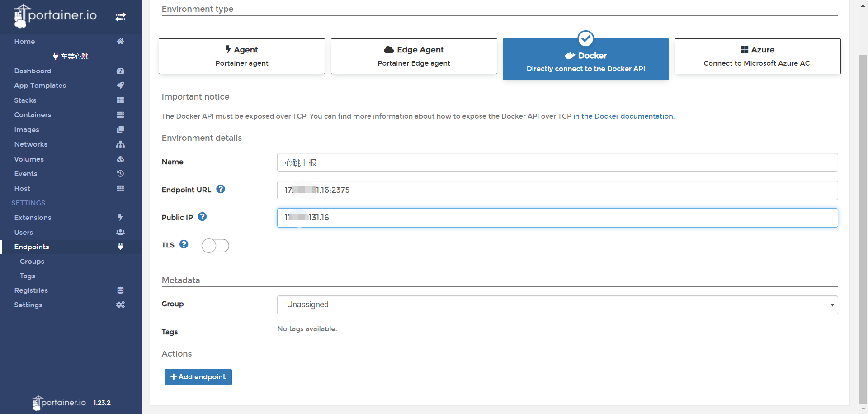Click the Settings cogs icon
868x414 pixels.
[120, 305]
